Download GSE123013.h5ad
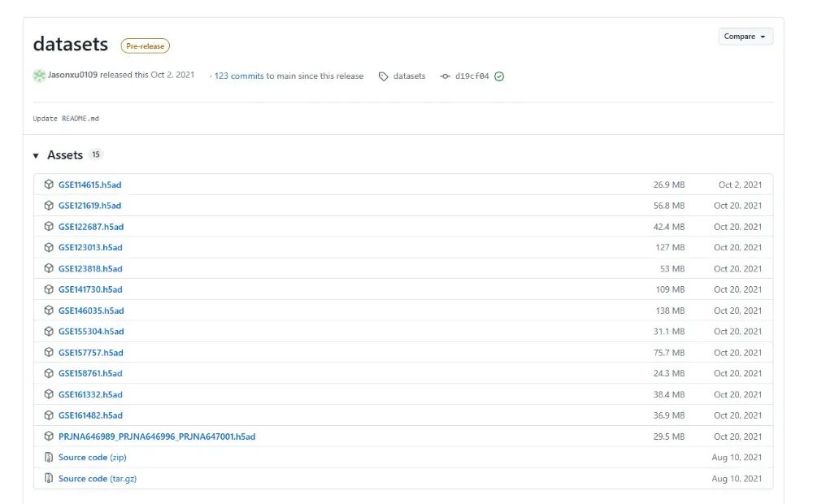 (x=90, y=247)
